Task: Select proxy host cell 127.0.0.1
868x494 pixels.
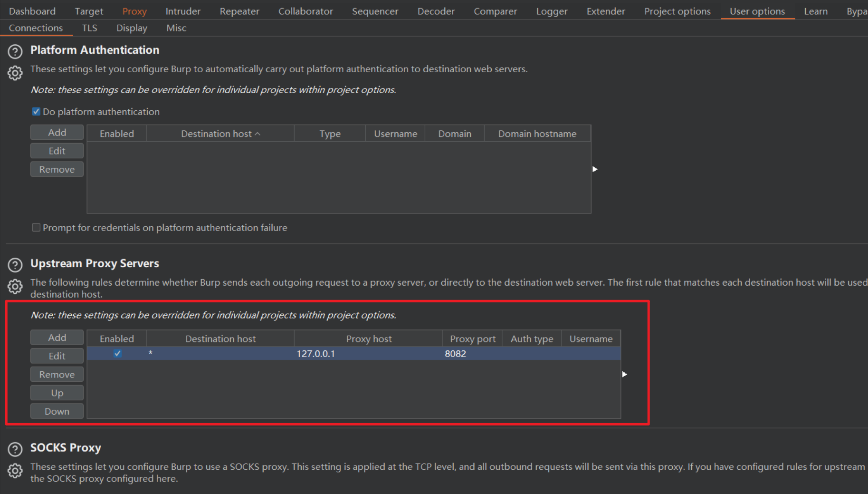Action: pyautogui.click(x=369, y=353)
